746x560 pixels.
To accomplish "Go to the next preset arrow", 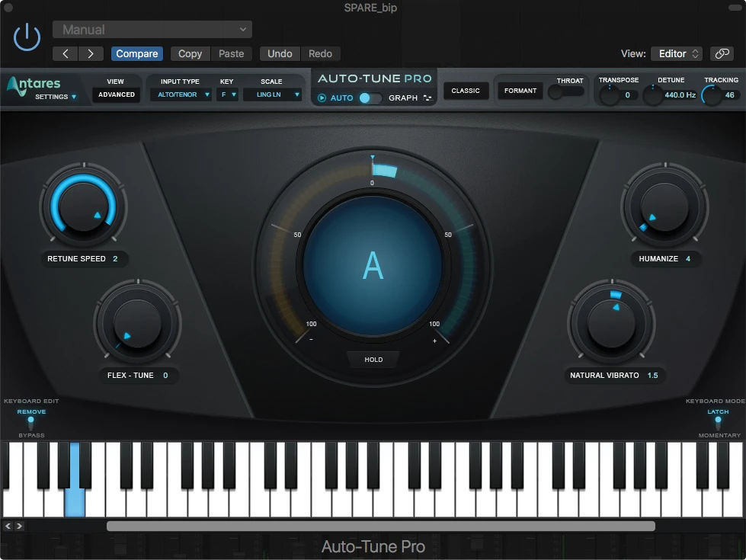I will pos(91,53).
